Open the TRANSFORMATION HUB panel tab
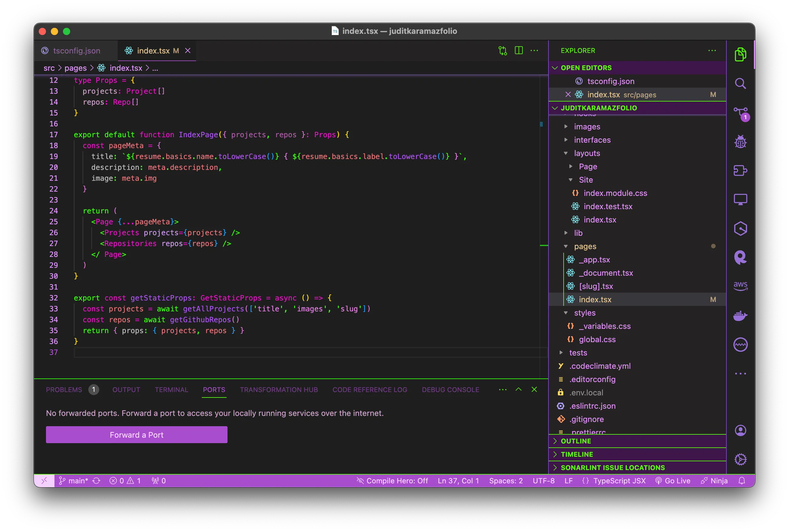Screen dimensions: 789x532 coord(279,390)
